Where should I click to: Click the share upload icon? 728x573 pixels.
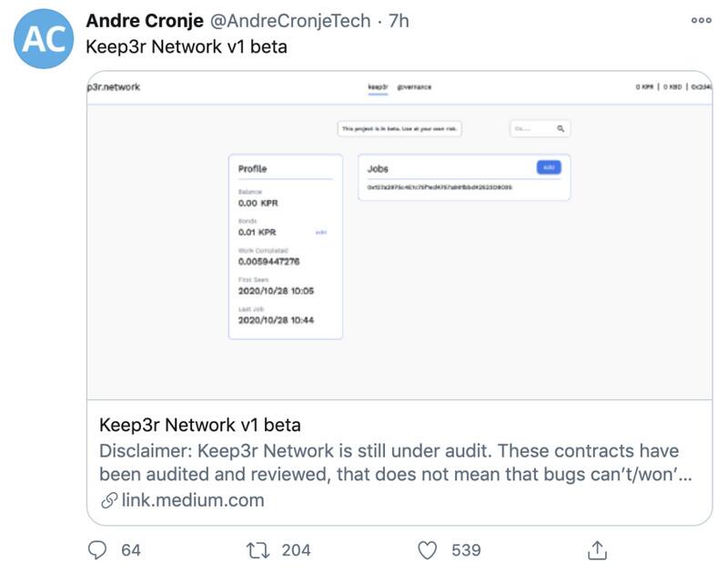pyautogui.click(x=597, y=549)
